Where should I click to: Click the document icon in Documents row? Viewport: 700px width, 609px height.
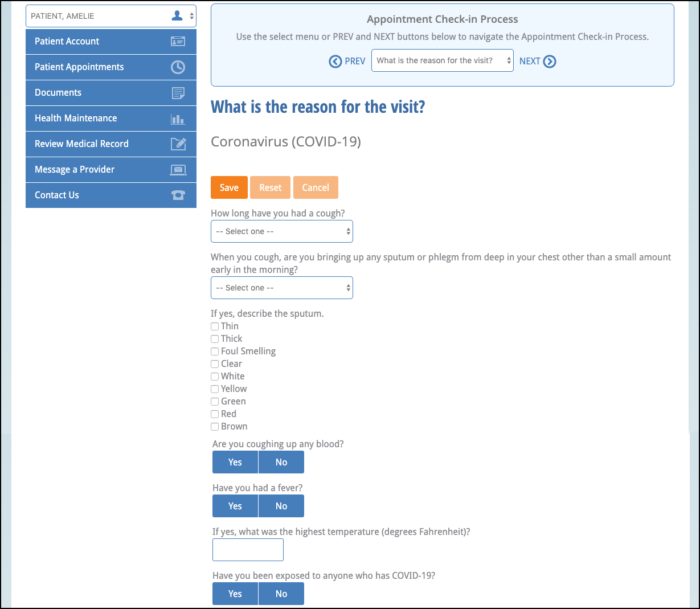click(178, 93)
